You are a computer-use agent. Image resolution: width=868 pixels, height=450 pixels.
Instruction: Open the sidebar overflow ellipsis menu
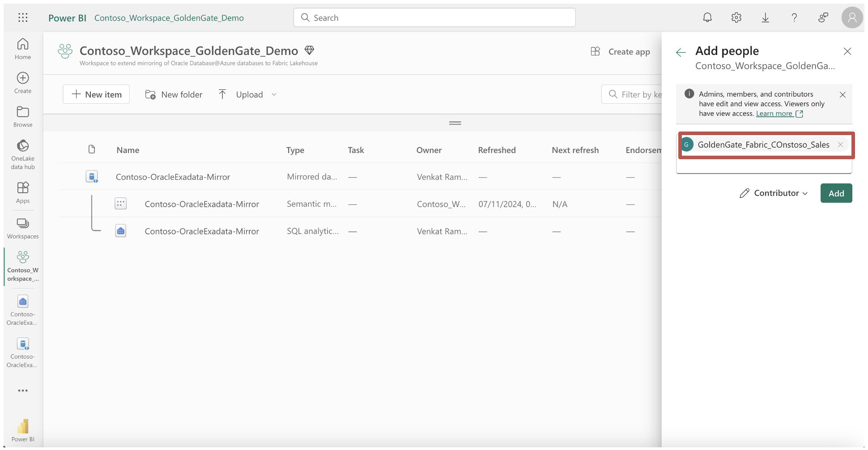tap(22, 391)
